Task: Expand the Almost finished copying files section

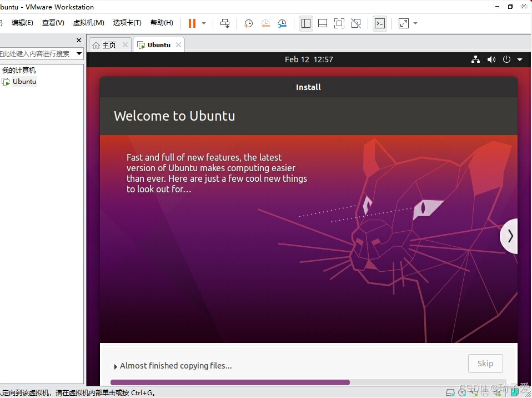Action: point(115,366)
